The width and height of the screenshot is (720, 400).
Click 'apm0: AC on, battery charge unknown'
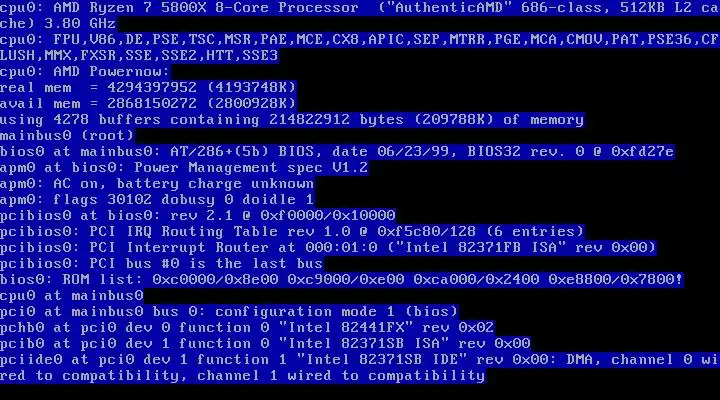(x=157, y=184)
